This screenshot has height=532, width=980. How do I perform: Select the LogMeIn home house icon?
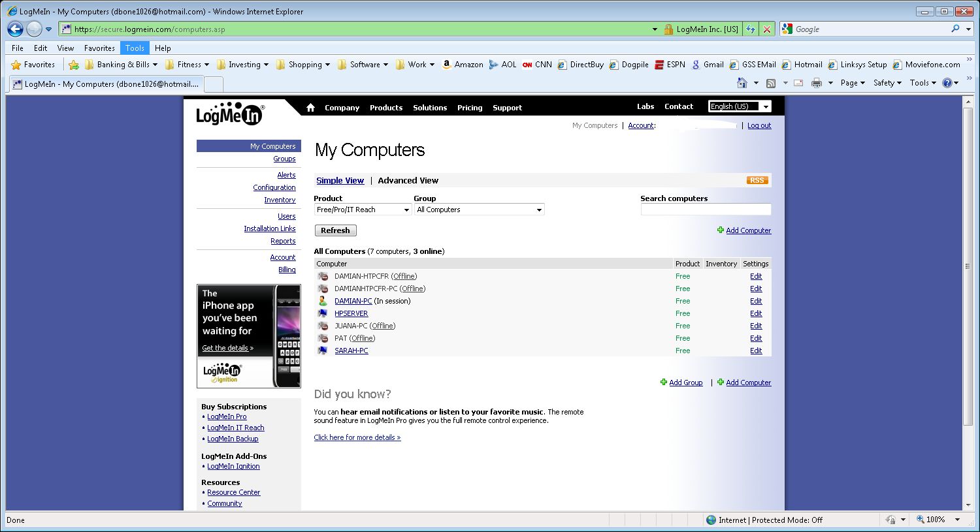[x=310, y=107]
